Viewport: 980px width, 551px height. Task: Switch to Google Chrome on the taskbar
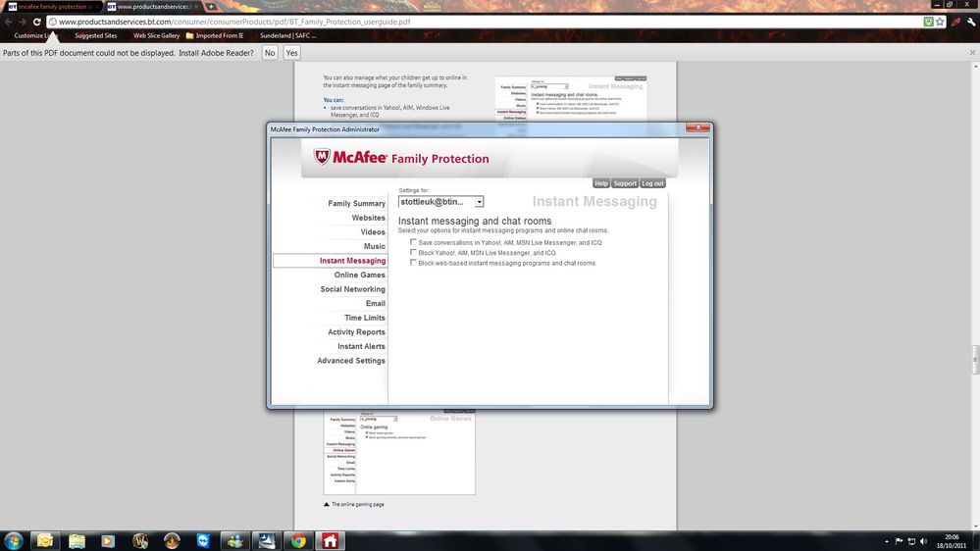(x=299, y=541)
